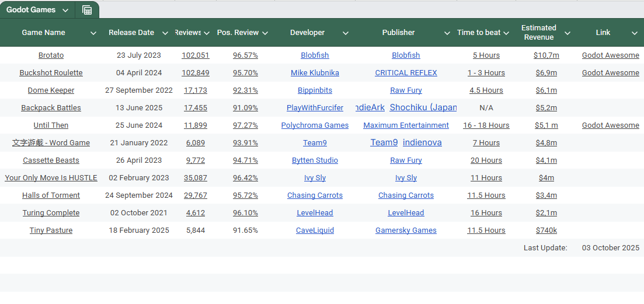Open Game Name column filter dropdown
This screenshot has width=644, height=304.
[93, 33]
